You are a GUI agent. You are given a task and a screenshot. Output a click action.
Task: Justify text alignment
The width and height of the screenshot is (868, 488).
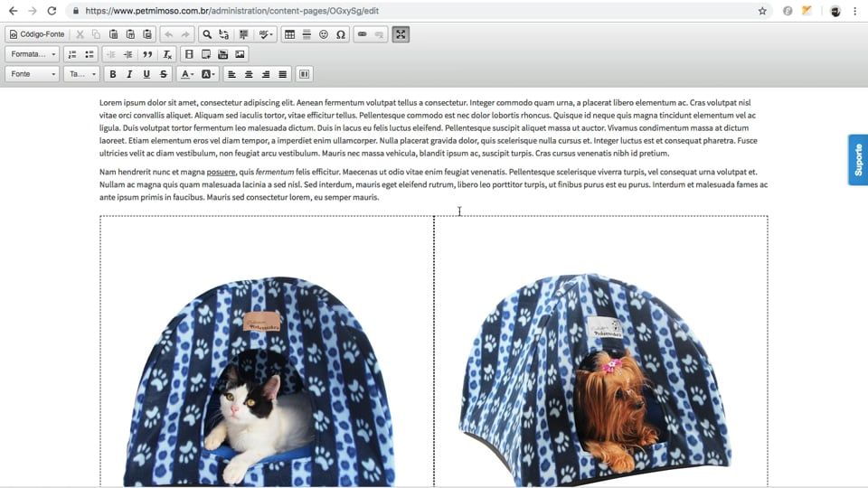[283, 74]
